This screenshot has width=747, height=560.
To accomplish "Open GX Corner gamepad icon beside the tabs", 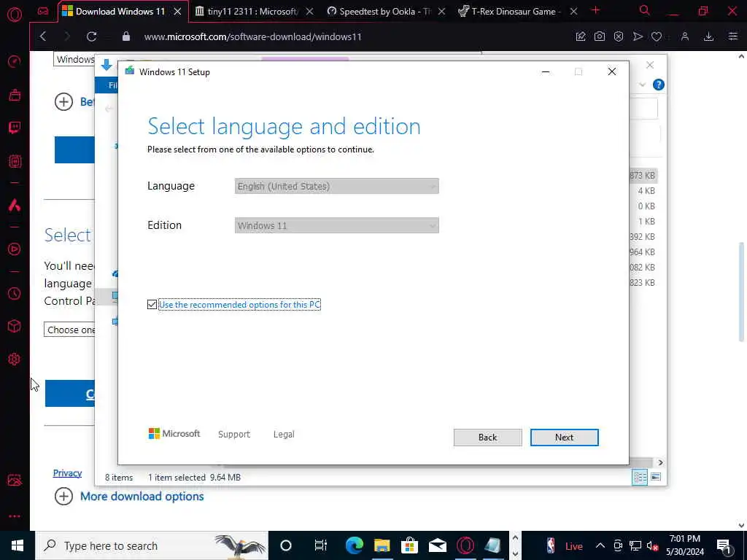I will click(x=43, y=11).
